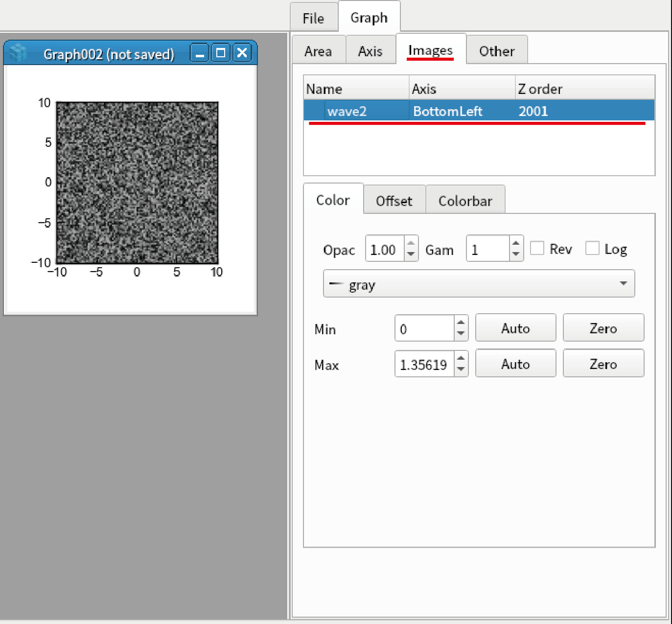
Task: Select the Color sub-tab
Action: pyautogui.click(x=333, y=200)
